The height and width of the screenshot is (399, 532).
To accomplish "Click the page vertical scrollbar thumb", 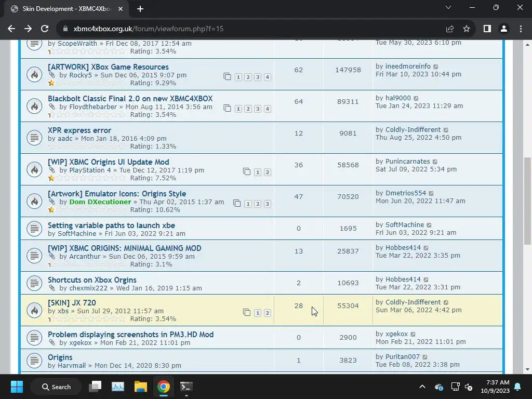I will click(x=527, y=201).
